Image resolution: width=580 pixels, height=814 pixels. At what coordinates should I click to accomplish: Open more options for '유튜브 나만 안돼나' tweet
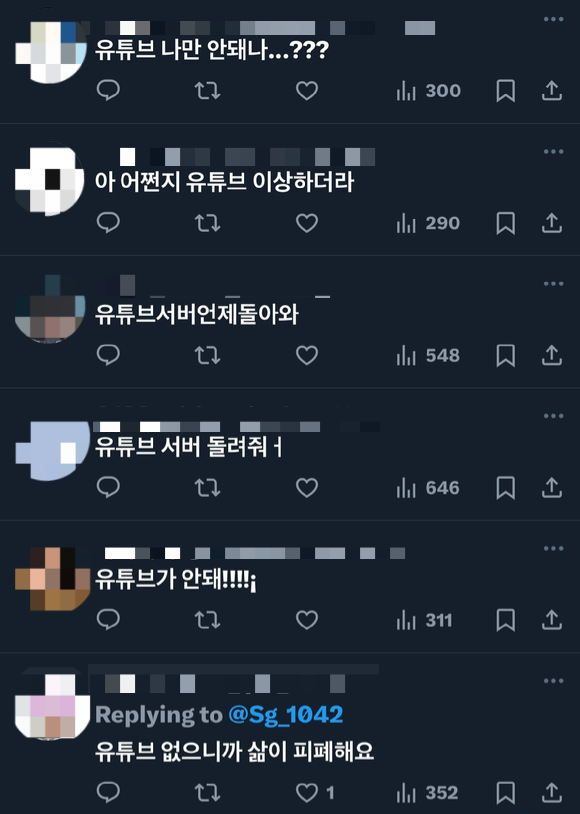pyautogui.click(x=554, y=19)
